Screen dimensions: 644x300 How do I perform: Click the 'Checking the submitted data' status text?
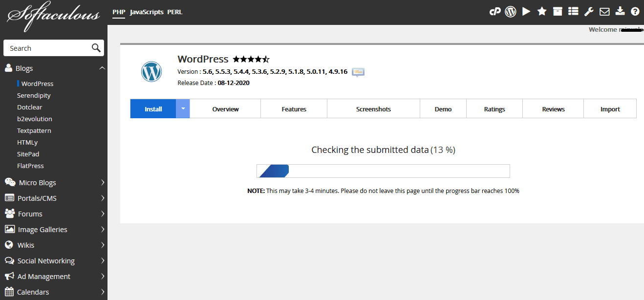(370, 150)
